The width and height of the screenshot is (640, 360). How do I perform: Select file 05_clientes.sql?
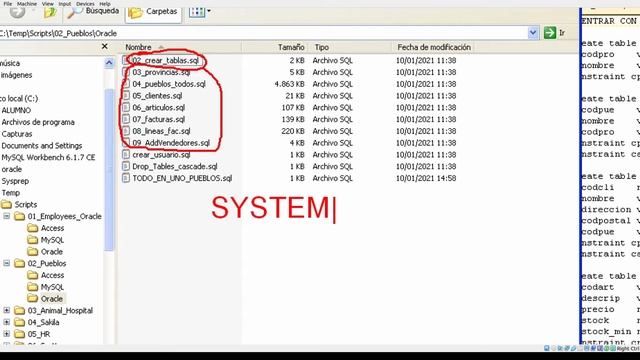tap(157, 96)
